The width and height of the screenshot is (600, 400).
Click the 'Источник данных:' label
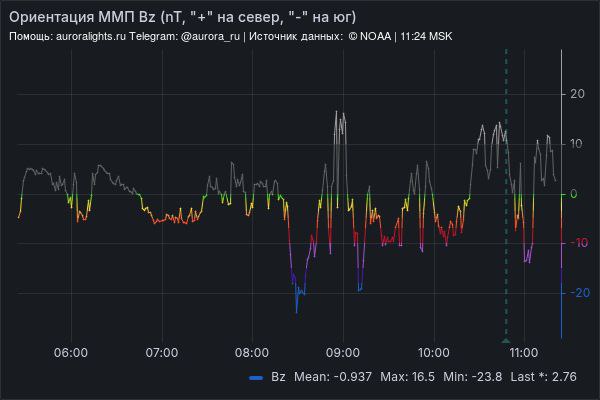click(296, 37)
